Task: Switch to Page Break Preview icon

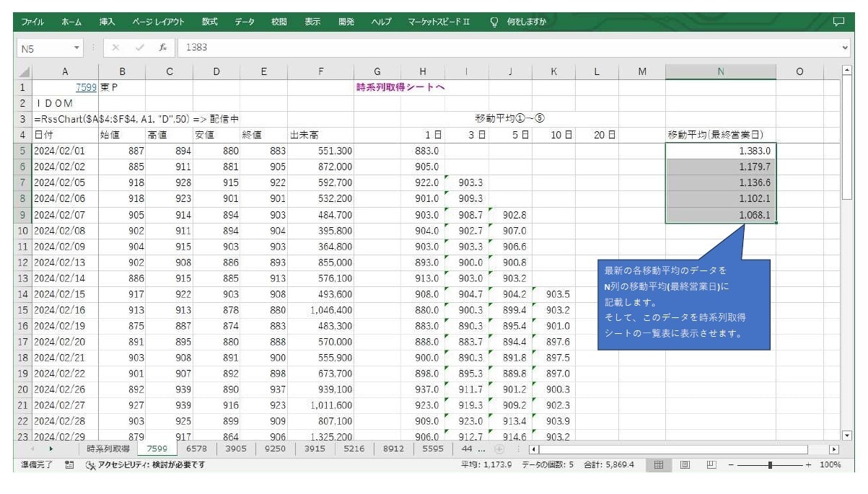Action: (x=711, y=465)
